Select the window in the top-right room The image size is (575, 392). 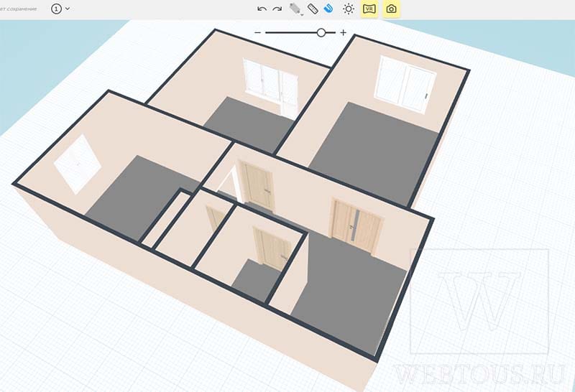click(x=405, y=84)
